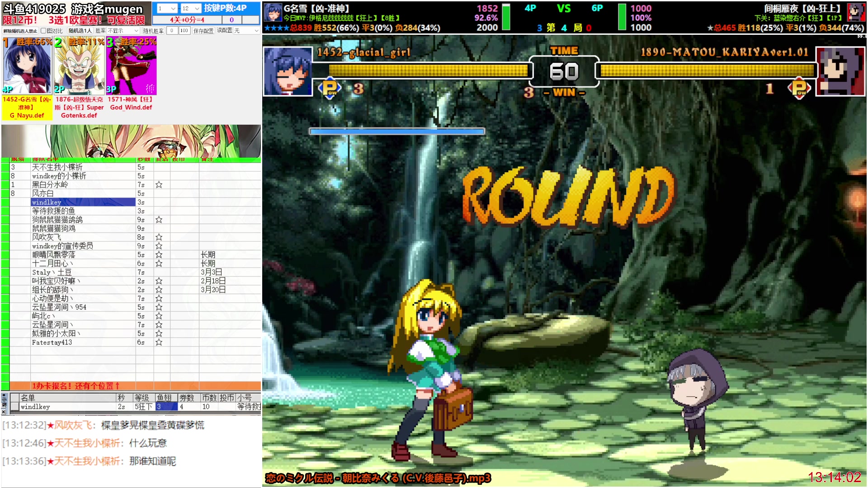Image resolution: width=868 pixels, height=488 pixels.
Task: Open the dropdown showing value 12
Action: point(190,8)
